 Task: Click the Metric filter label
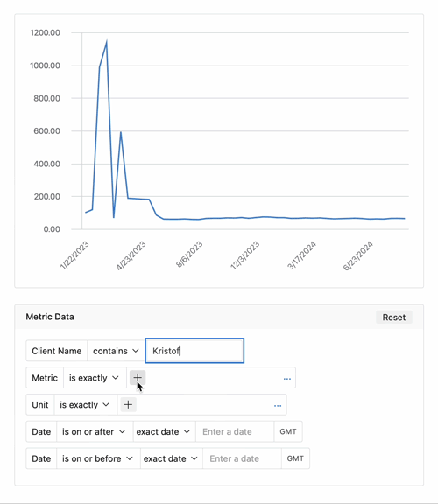click(x=45, y=378)
